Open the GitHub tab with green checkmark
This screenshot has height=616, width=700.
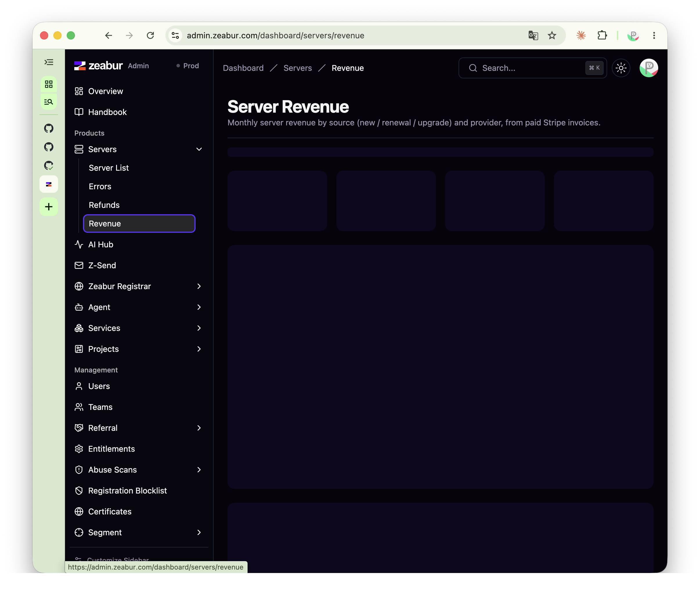(49, 165)
